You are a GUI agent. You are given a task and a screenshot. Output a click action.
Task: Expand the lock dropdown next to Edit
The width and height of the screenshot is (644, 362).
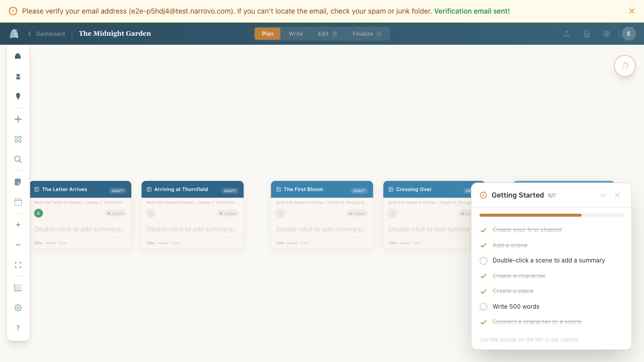pyautogui.click(x=336, y=33)
